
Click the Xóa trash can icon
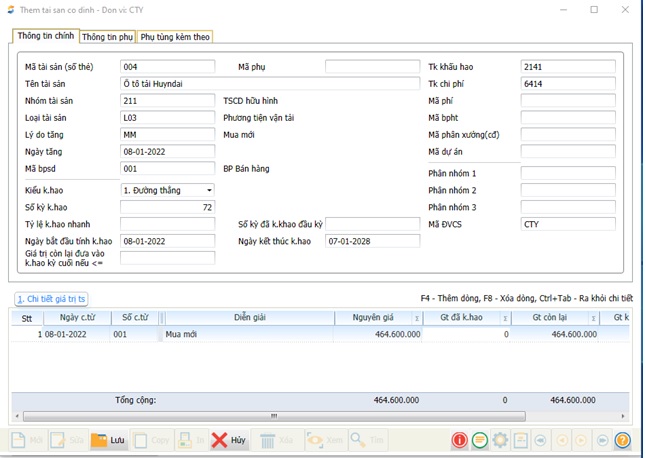tap(268, 440)
